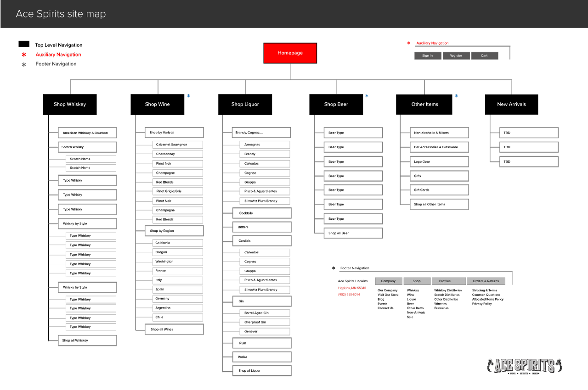588x390 pixels.
Task: Select the Spain region node
Action: [178, 290]
